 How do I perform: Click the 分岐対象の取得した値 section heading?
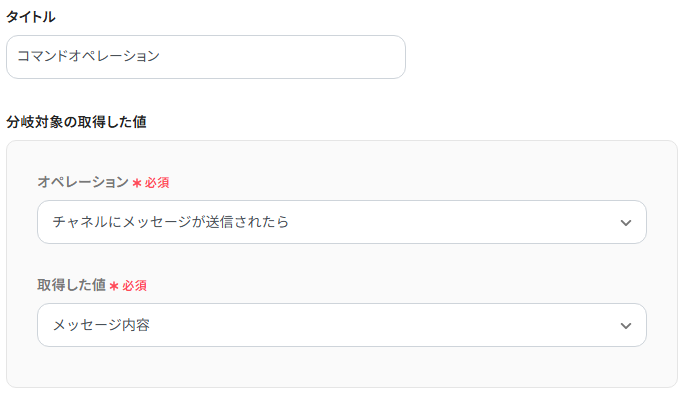77,121
